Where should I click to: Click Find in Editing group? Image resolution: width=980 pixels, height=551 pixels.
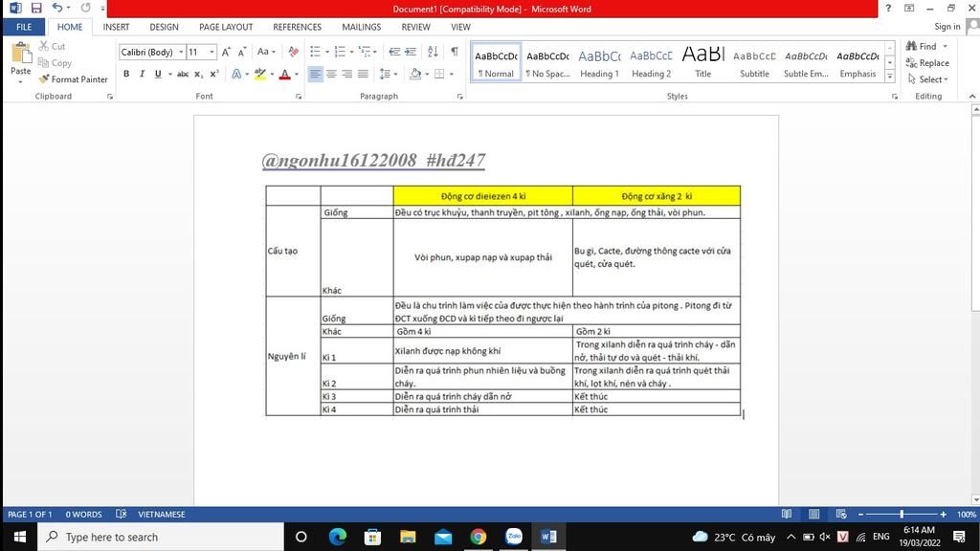(926, 46)
